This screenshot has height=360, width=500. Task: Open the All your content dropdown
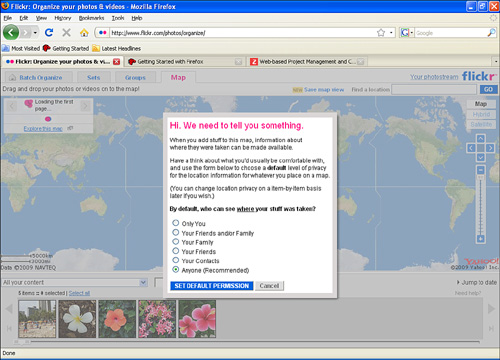click(x=75, y=283)
